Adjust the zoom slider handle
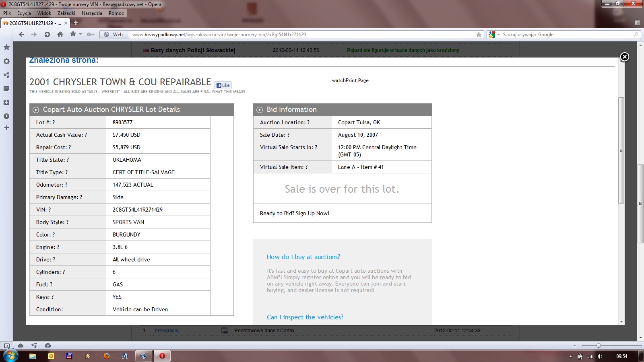The image size is (644, 362). coord(599,346)
